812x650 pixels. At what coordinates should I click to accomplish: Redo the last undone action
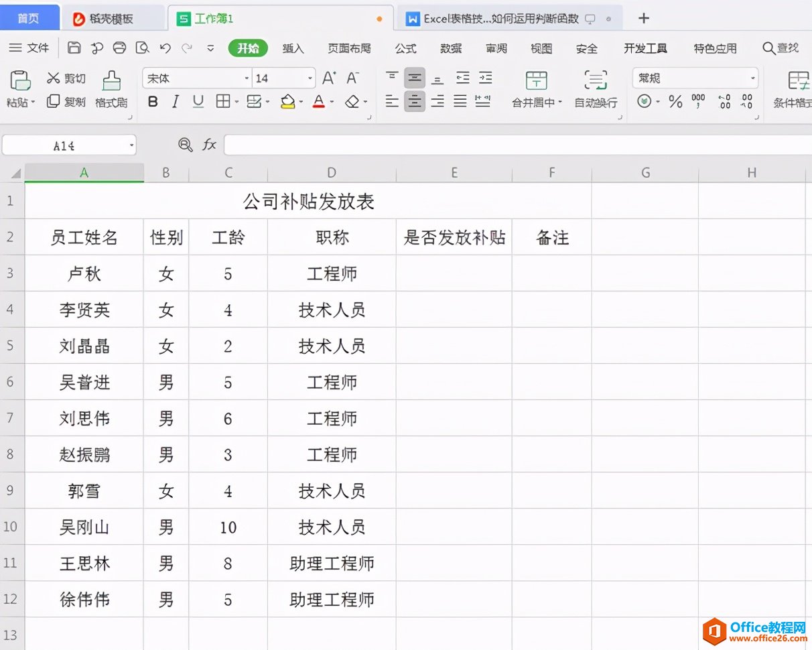point(187,48)
